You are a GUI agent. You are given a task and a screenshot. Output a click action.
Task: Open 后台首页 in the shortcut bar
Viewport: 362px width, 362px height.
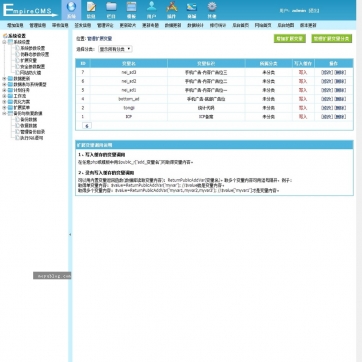pos(240,25)
